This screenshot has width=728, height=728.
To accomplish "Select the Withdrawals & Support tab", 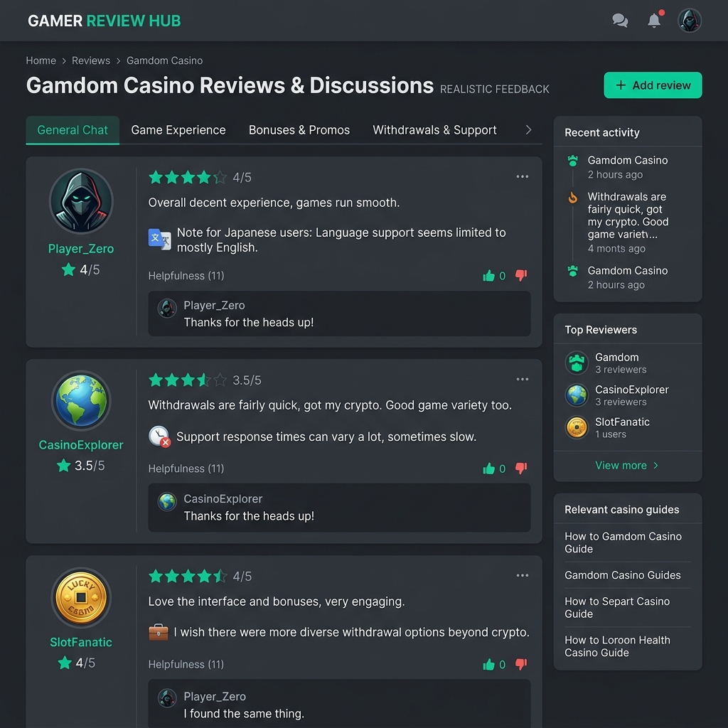I will [434, 130].
